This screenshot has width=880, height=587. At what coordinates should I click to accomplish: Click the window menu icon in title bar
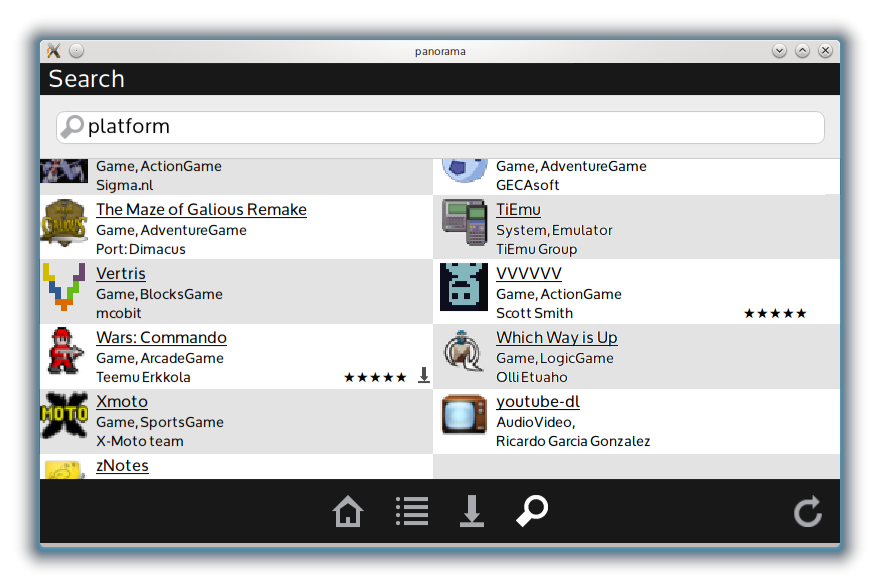point(54,51)
